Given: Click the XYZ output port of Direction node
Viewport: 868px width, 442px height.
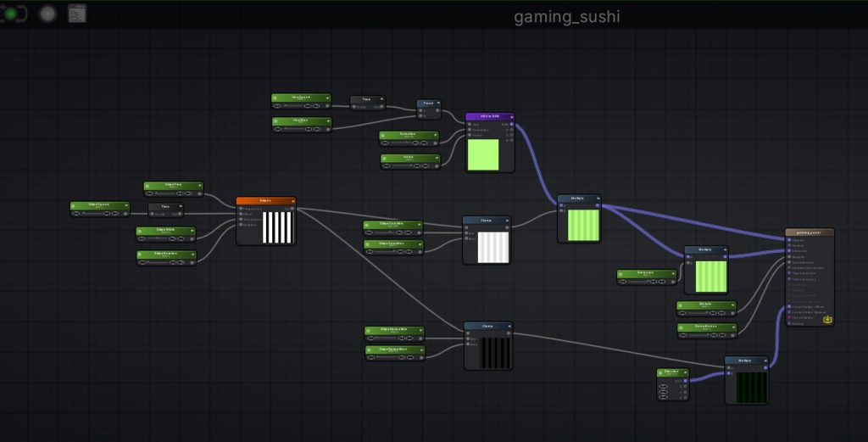Looking at the screenshot, I should pyautogui.click(x=685, y=381).
